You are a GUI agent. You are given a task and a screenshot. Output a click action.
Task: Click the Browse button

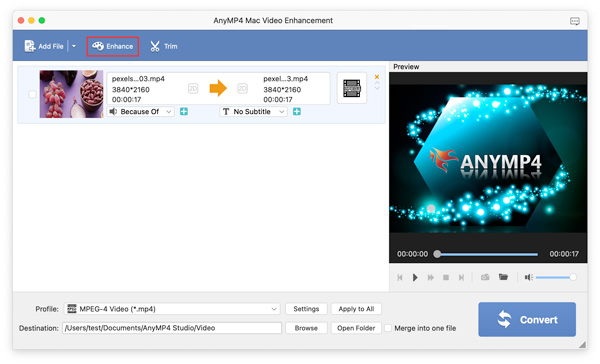click(x=306, y=328)
